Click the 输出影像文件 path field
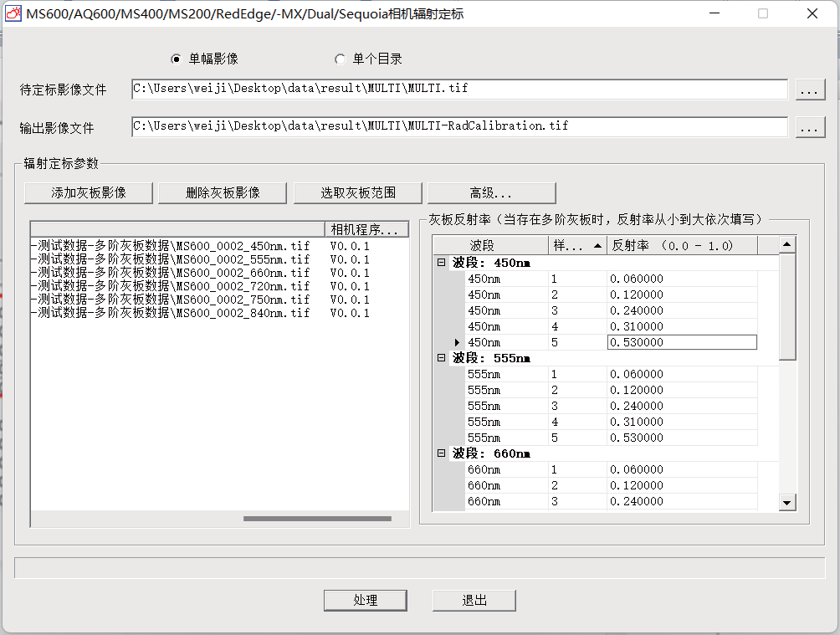 (x=459, y=126)
